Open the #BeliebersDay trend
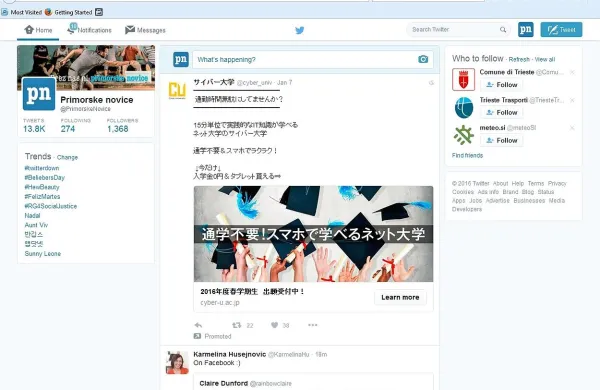This screenshot has width=600, height=390. (45, 178)
